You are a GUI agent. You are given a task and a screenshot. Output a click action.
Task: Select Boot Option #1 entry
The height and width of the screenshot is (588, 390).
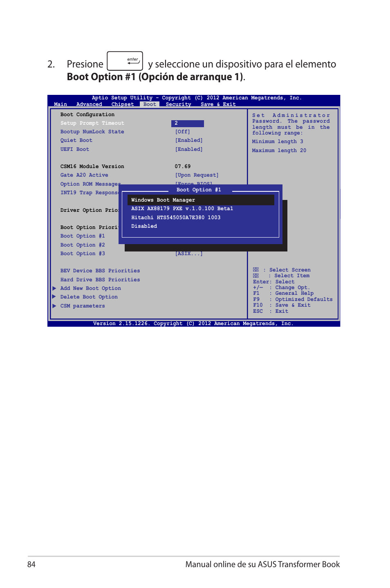coord(83,236)
